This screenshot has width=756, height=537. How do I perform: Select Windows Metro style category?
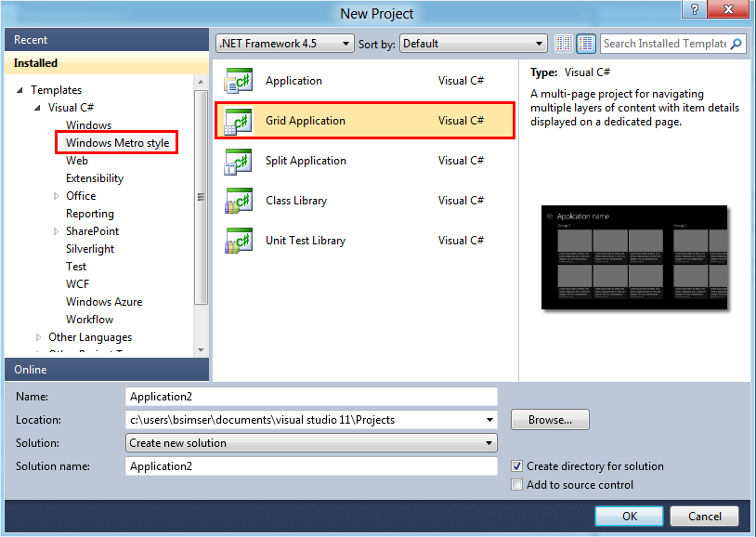tap(117, 143)
